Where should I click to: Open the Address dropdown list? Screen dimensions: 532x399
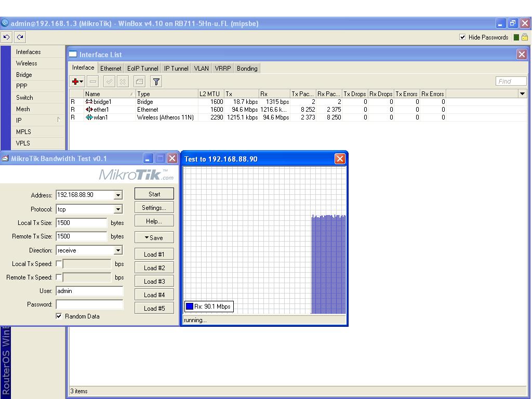pyautogui.click(x=118, y=195)
